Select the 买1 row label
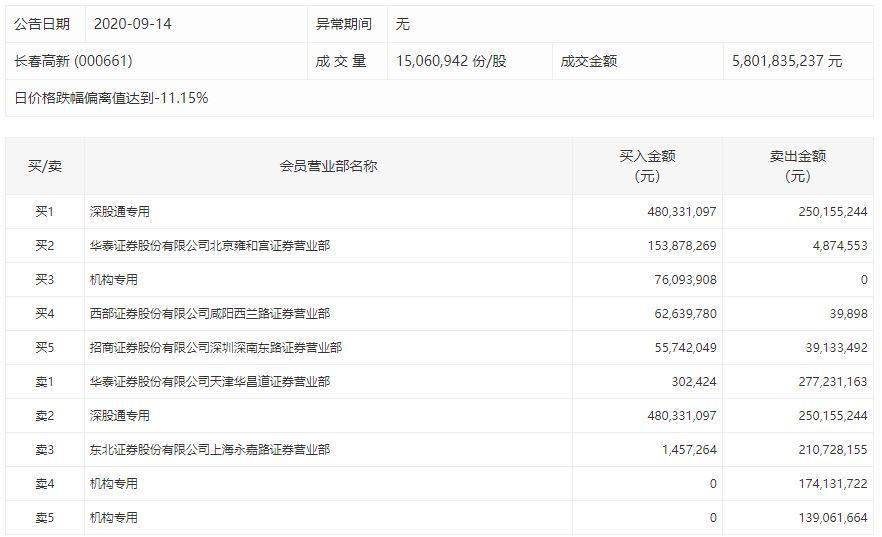This screenshot has width=882, height=537. 45,211
